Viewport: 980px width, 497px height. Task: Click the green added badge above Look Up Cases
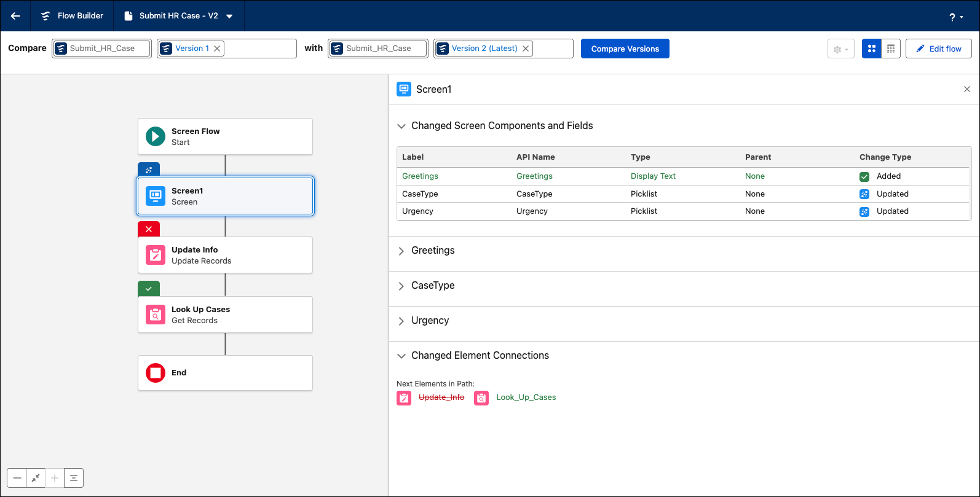pos(149,289)
